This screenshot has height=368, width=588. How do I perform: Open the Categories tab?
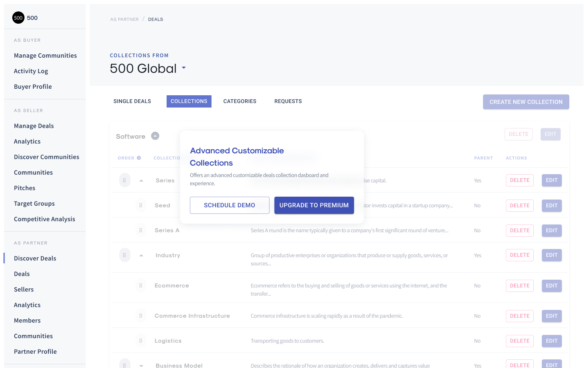coord(240,101)
